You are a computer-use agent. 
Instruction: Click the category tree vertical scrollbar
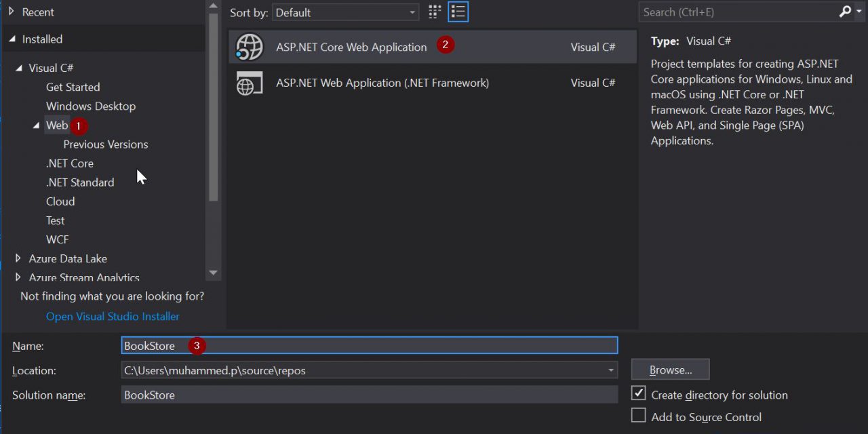click(x=213, y=108)
